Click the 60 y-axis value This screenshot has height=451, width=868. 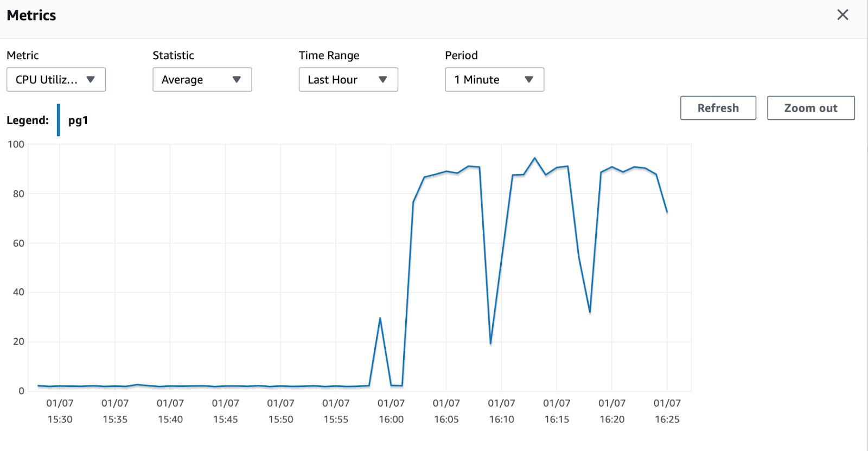[x=18, y=243]
